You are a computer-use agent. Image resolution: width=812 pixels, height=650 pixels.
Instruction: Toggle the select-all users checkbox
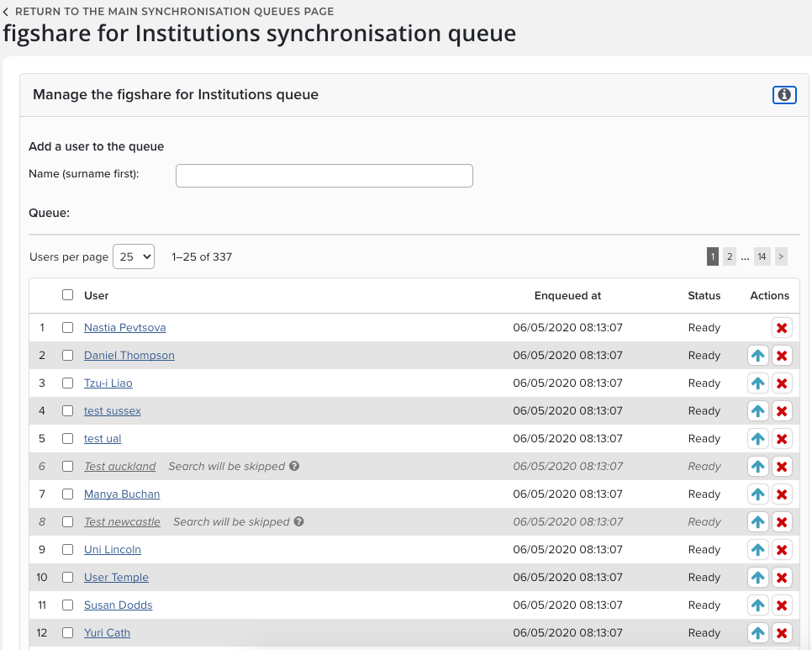[x=68, y=295]
